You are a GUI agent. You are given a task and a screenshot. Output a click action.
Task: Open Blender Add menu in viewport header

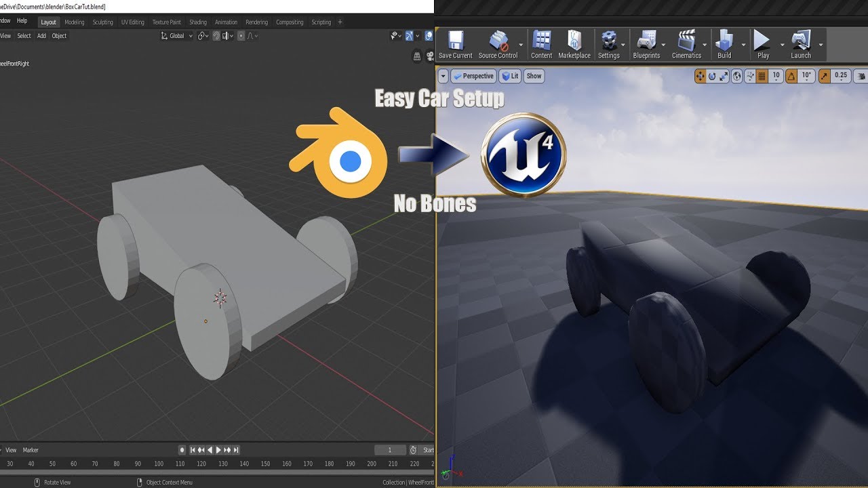[x=41, y=36]
